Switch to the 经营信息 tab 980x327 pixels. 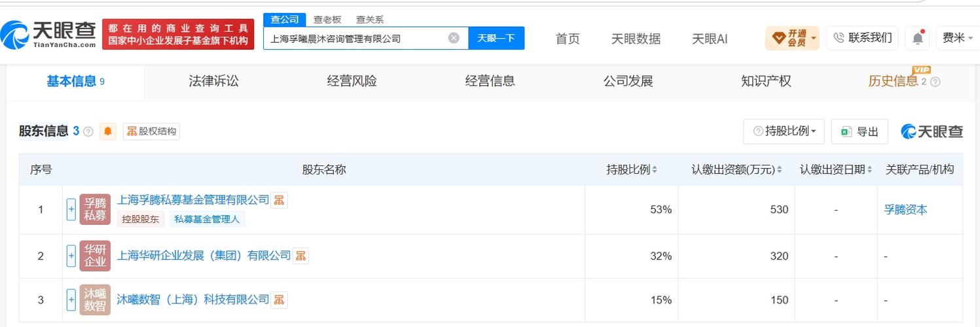click(490, 81)
